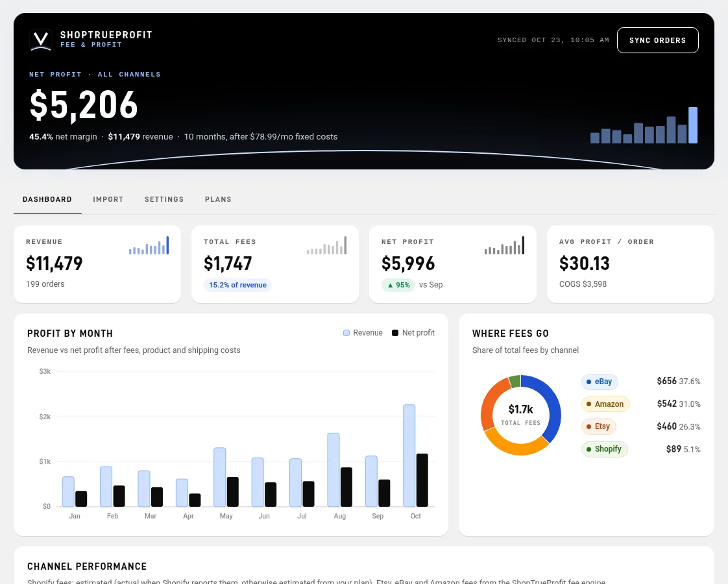
Task: Select the Etsy channel pill
Action: 598,426
